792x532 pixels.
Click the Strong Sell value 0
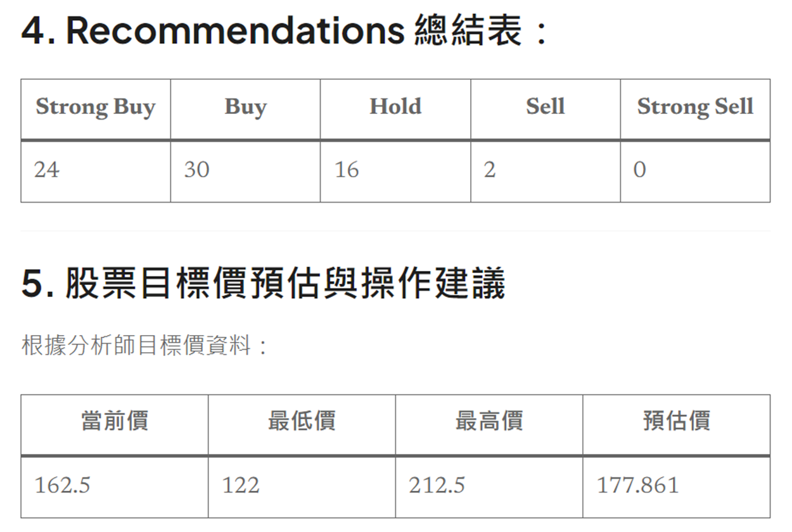pos(639,170)
